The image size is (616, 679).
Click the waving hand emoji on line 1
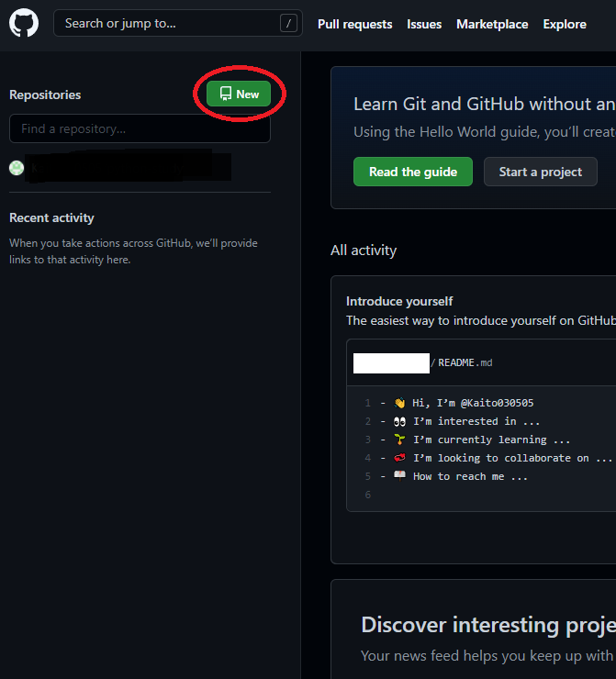399,403
